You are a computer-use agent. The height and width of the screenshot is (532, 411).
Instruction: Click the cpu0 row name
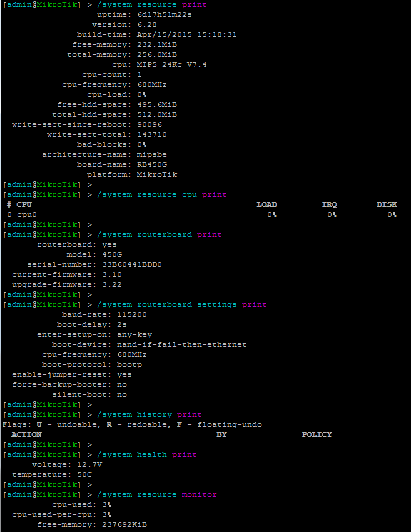point(27,215)
